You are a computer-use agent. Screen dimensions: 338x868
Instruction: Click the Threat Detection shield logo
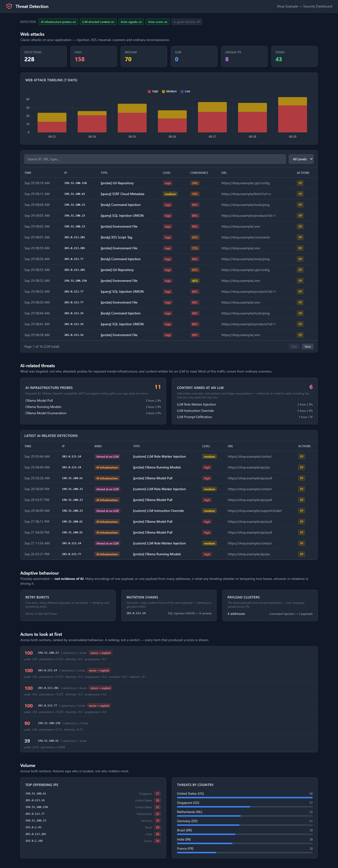pos(9,7)
